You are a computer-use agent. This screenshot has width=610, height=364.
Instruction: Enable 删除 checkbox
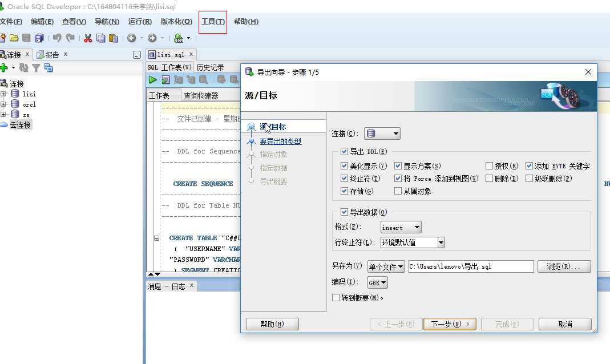coord(489,178)
